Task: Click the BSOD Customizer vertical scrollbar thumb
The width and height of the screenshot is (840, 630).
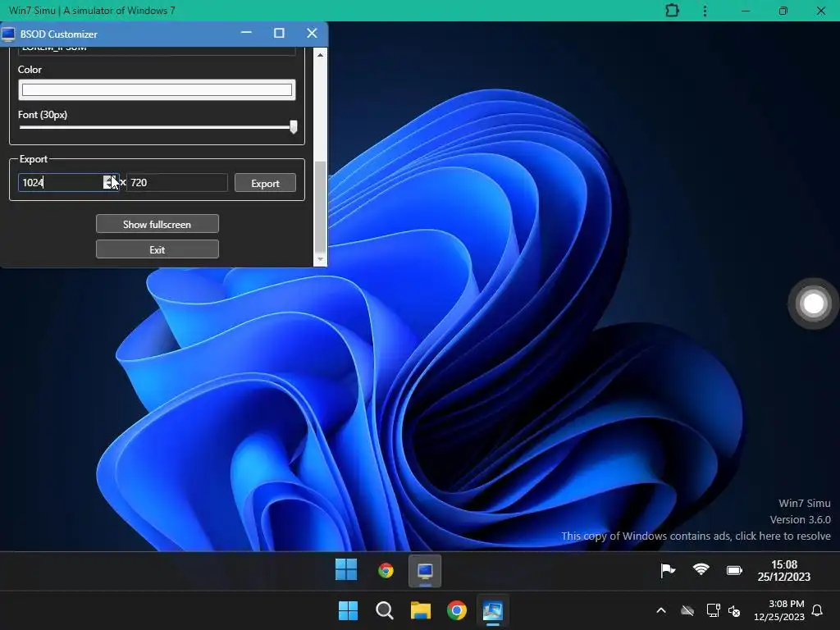Action: click(320, 206)
